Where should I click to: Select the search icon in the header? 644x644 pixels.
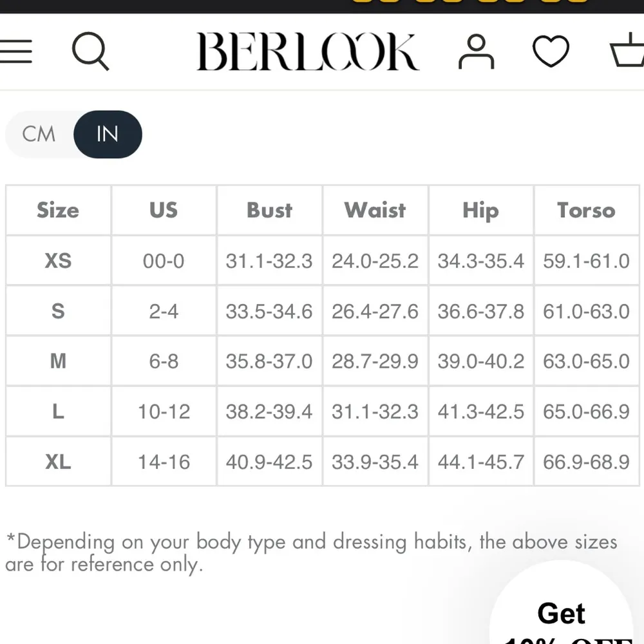point(91,52)
